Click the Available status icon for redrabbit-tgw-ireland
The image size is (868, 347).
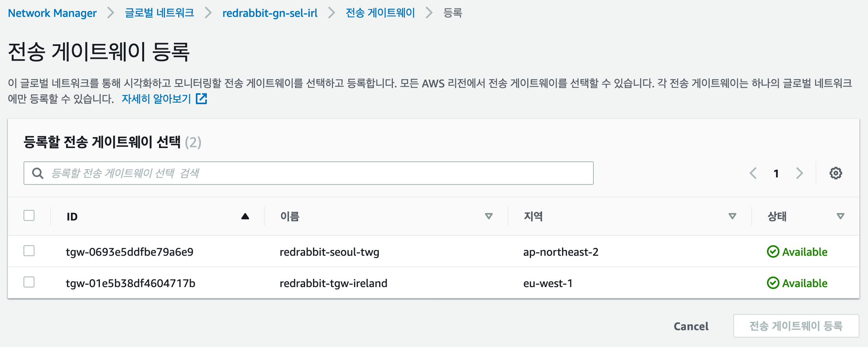773,283
